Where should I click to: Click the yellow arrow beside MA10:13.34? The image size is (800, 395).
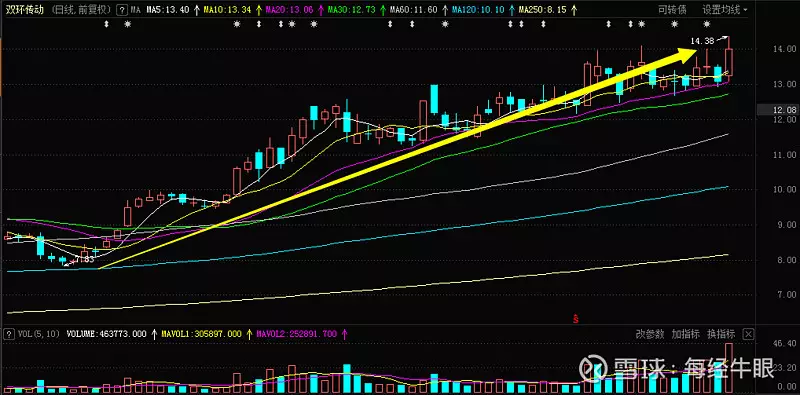[x=259, y=10]
